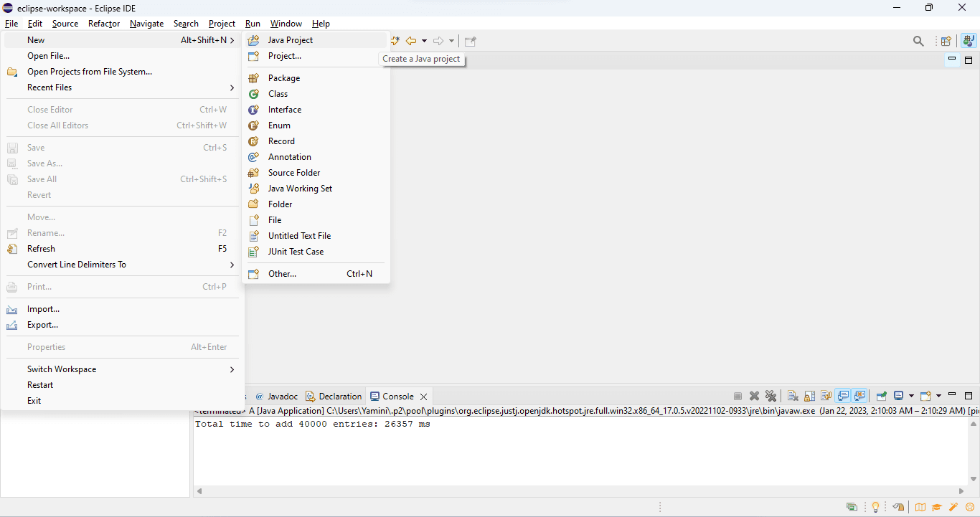Viewport: 980px width, 517px height.
Task: Expand Recent Files submenu
Action: [122, 87]
